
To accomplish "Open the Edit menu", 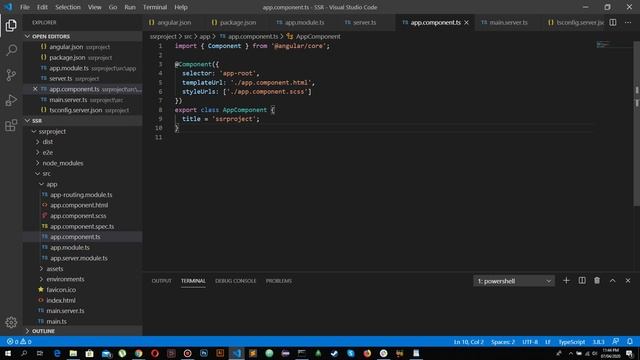I will [42, 7].
